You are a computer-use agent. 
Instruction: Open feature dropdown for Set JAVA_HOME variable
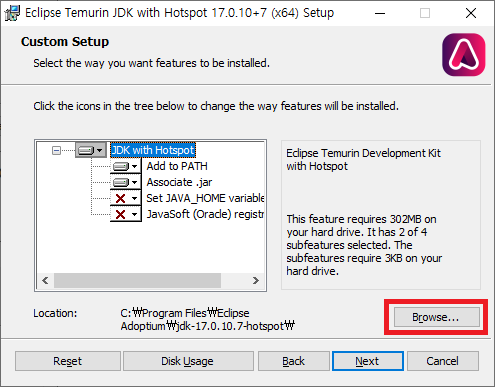coord(126,198)
